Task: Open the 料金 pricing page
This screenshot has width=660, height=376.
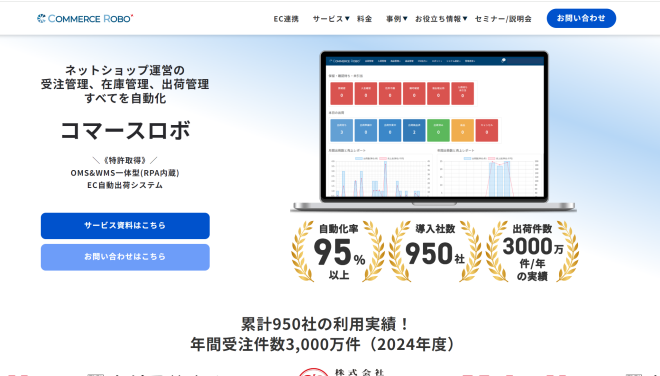Action: [x=365, y=19]
